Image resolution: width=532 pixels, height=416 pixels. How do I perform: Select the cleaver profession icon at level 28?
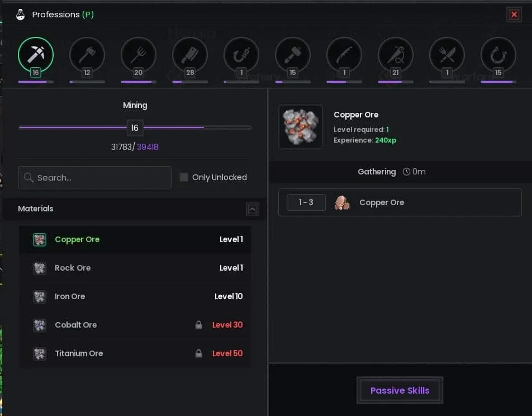pyautogui.click(x=190, y=54)
